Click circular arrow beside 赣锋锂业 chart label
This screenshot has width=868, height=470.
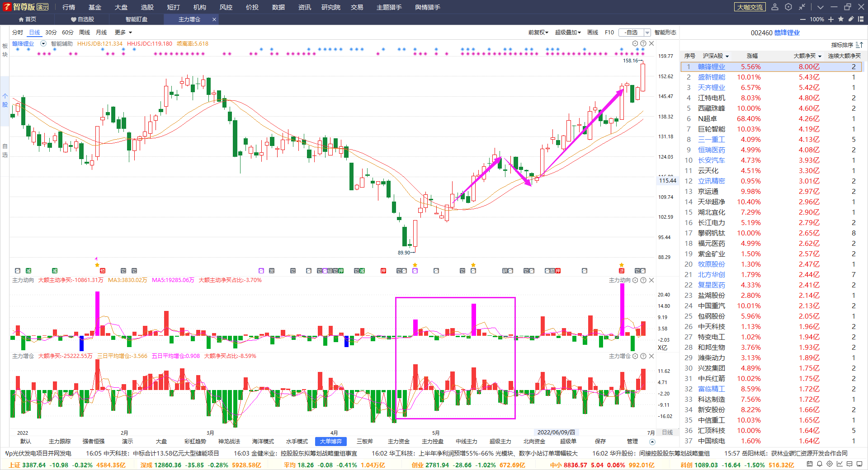[43, 44]
